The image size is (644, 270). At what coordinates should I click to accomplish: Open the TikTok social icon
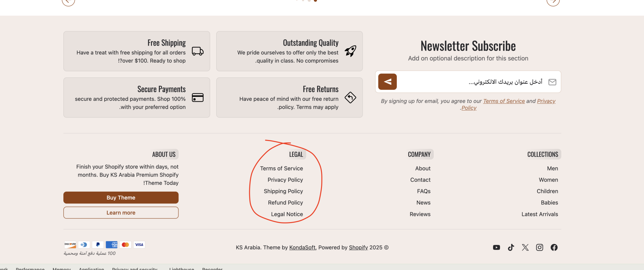(511, 248)
